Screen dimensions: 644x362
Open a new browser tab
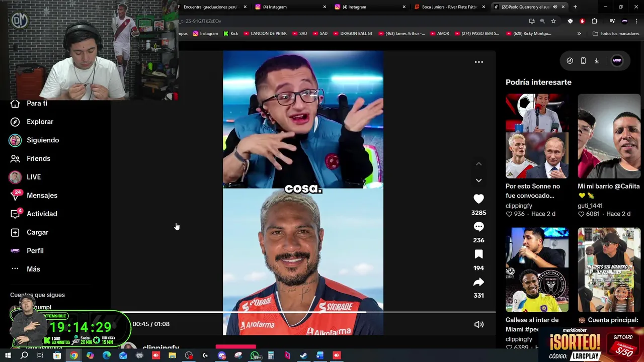[575, 7]
